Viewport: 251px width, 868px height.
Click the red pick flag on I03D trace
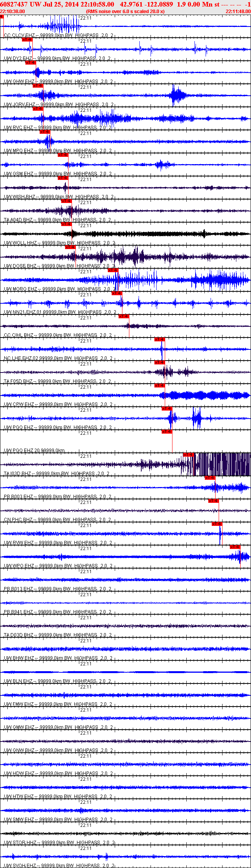point(188,455)
